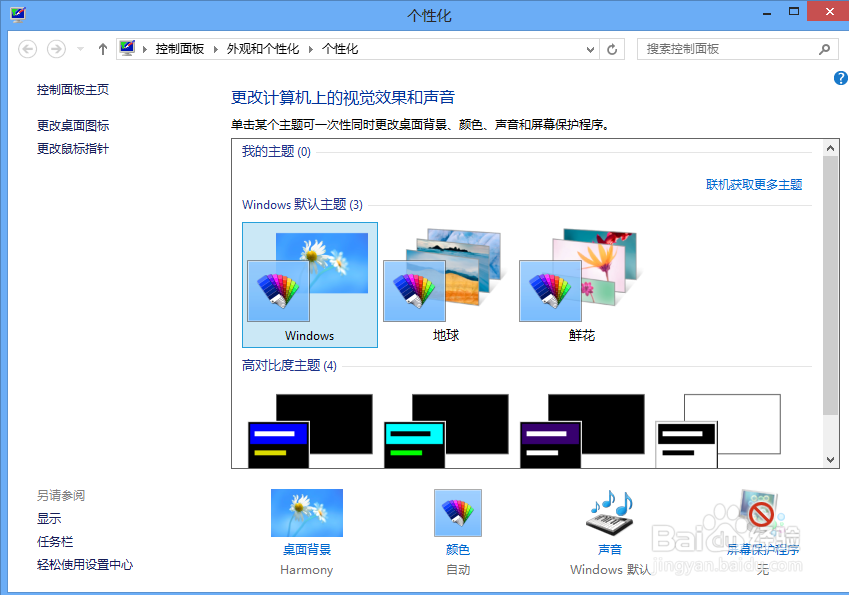This screenshot has height=595, width=849.
Task: Expand the chevron after the monitor icon
Action: click(x=145, y=49)
